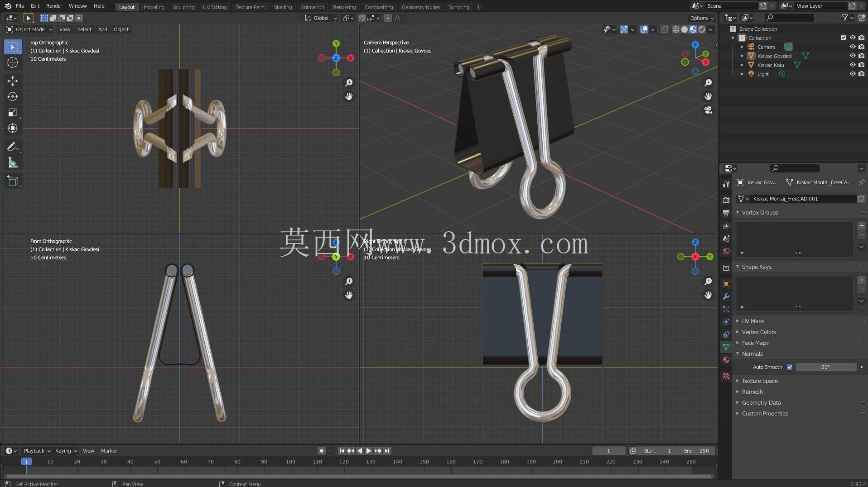Switch to Wireframe shading mode
This screenshot has width=868, height=487.
tap(676, 29)
